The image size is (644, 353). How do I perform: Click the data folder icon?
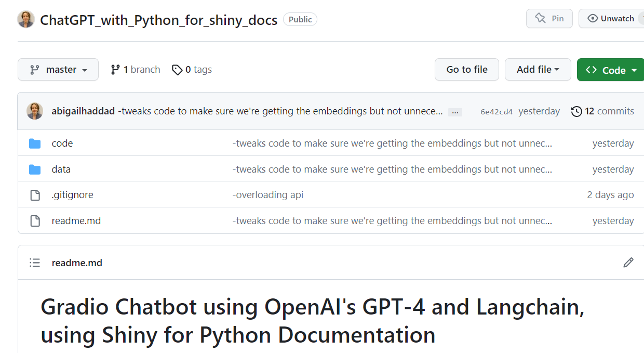[x=35, y=169]
